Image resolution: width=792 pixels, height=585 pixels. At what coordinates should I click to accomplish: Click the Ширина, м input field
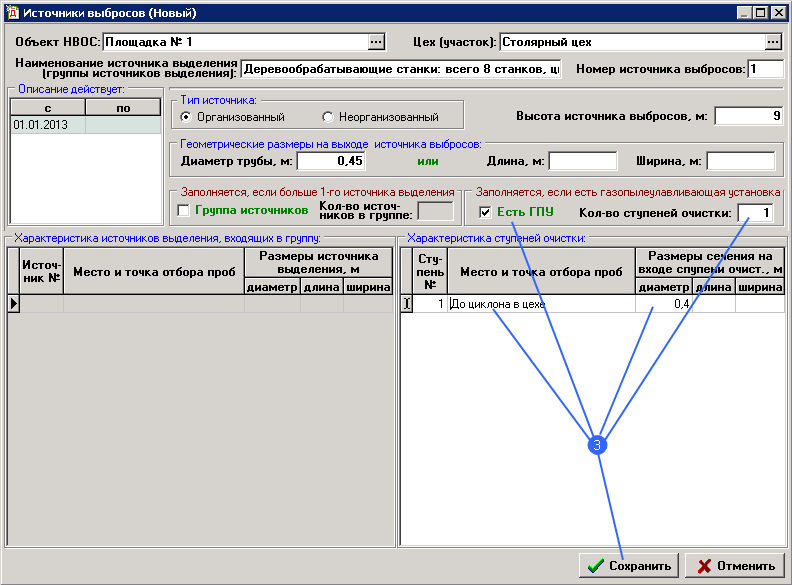coord(741,161)
